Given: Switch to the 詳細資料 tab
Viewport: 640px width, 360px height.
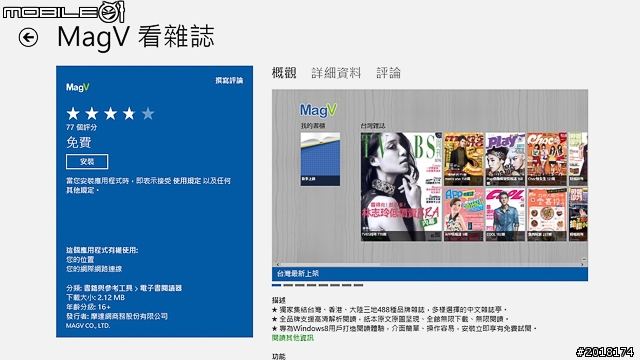Looking at the screenshot, I should (336, 73).
